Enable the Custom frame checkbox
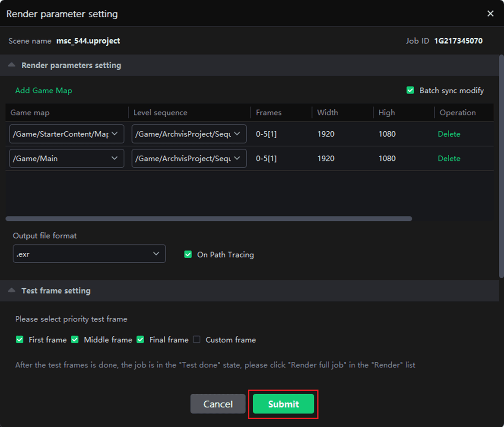Viewport: 504px width, 427px height. pyautogui.click(x=197, y=340)
